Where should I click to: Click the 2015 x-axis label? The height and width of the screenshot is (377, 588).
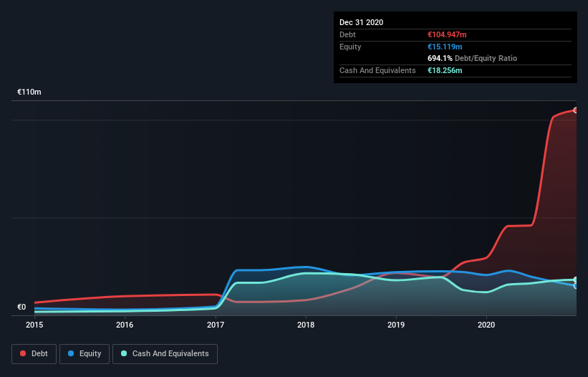34,325
